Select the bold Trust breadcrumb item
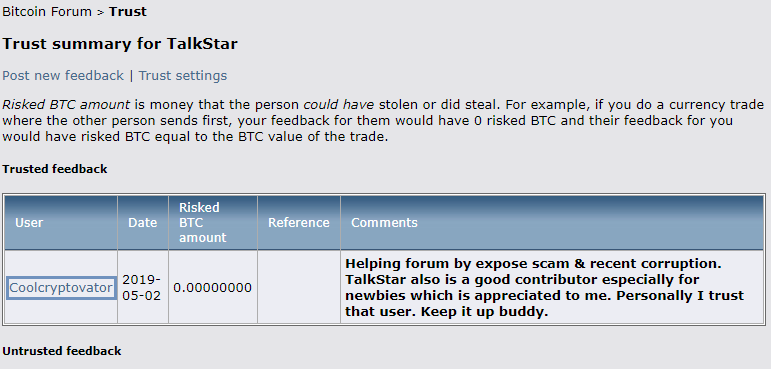Screen dimensions: 771x369 pos(127,12)
